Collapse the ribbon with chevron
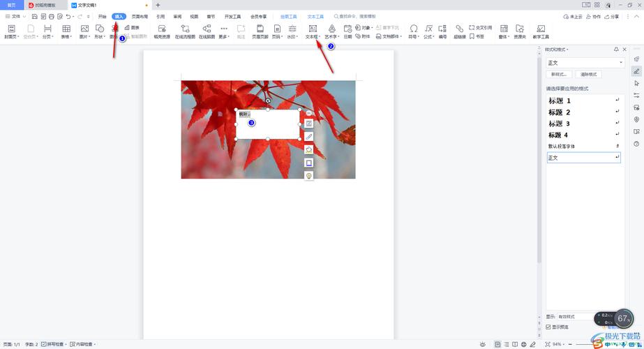The width and height of the screenshot is (644, 349). pos(636,17)
